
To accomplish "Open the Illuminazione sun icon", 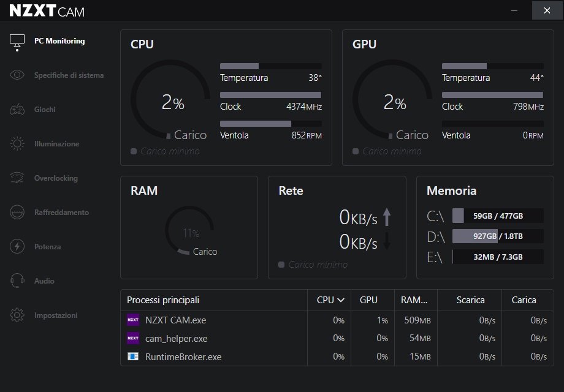I will point(17,144).
